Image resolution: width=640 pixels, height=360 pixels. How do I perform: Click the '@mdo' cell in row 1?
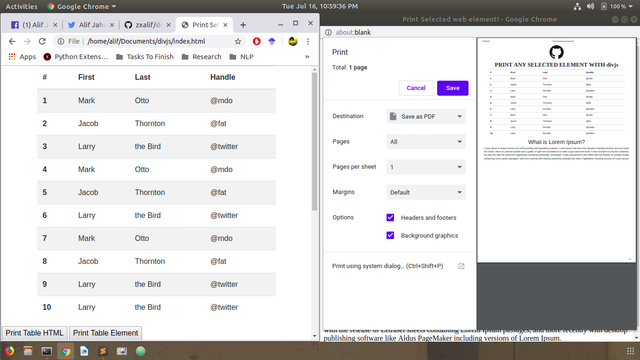[221, 101]
